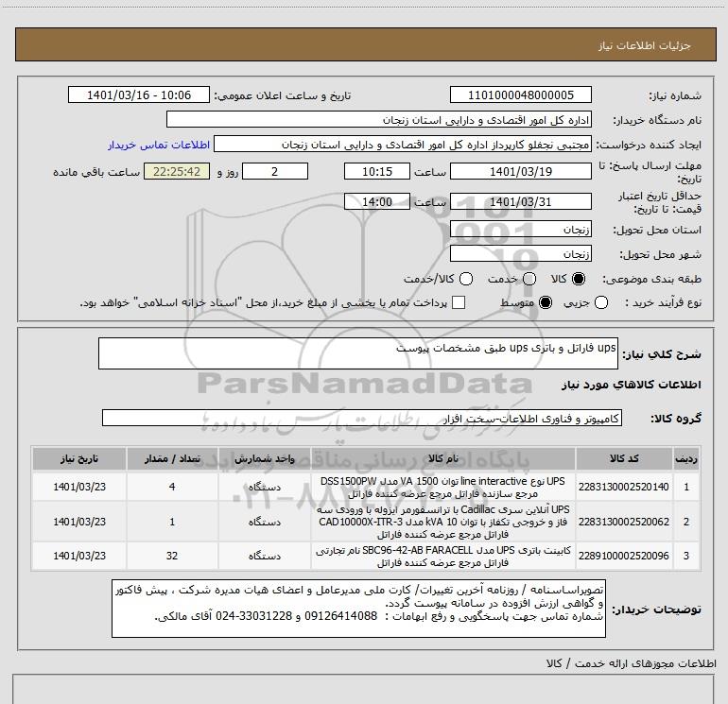Click the اطلاعات مجوزهای ارائه خدمت / کالا heading
The image size is (728, 704).
[x=631, y=663]
